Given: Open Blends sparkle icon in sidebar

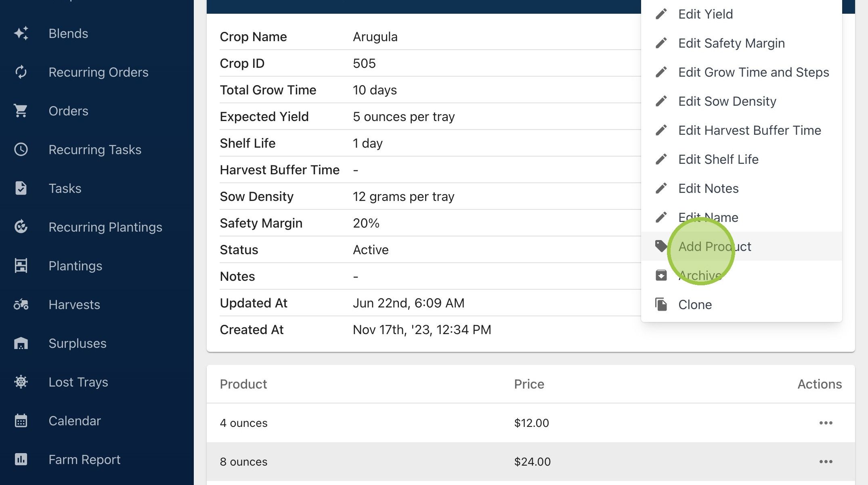Looking at the screenshot, I should 21,33.
